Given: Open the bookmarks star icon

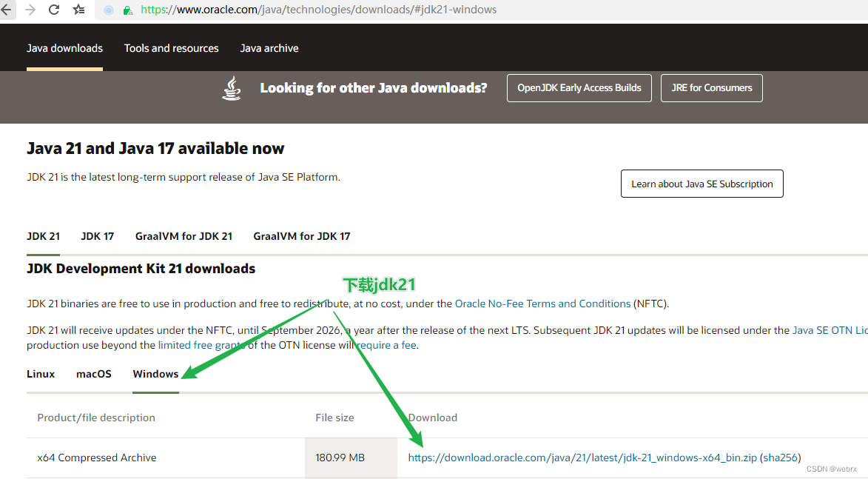Looking at the screenshot, I should coord(79,10).
